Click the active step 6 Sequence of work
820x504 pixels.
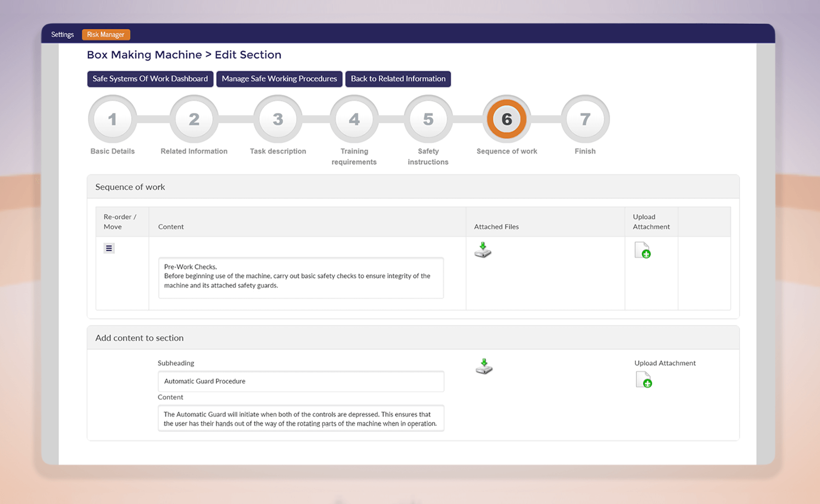[x=507, y=119]
